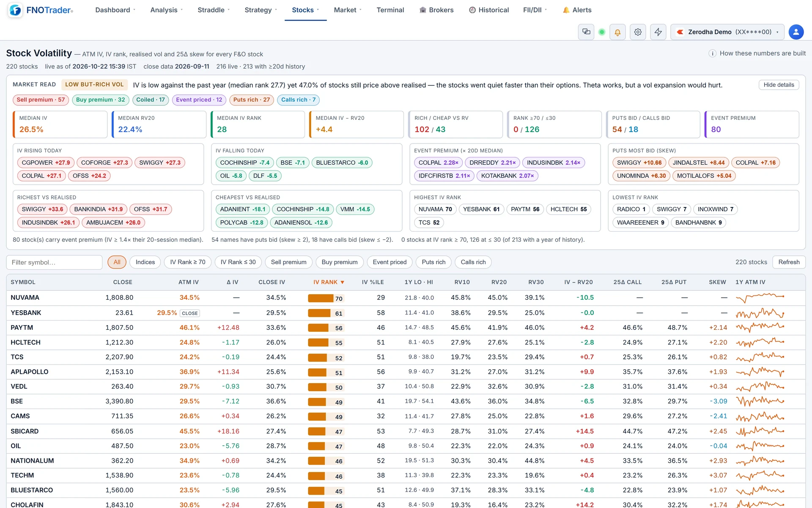The height and width of the screenshot is (508, 812).
Task: Sort table by ATM IV column
Action: pos(188,282)
